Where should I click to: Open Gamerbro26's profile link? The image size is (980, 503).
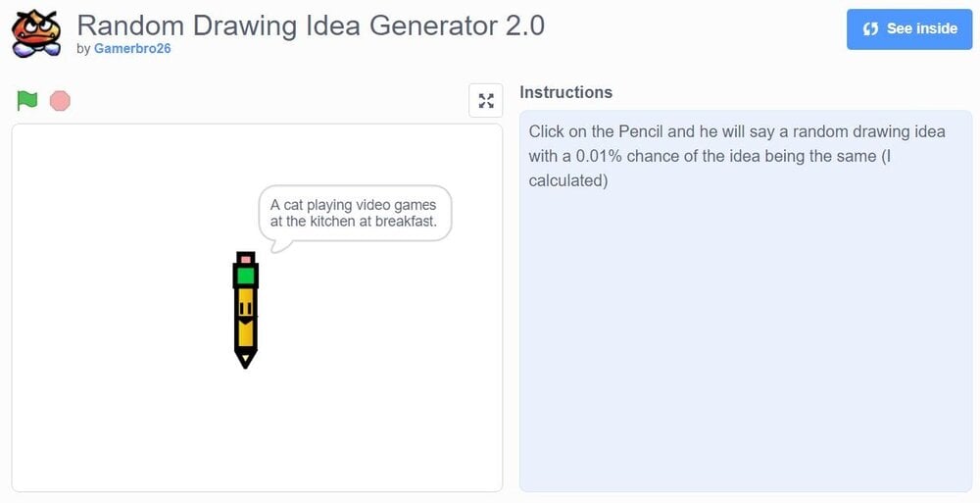[132, 49]
